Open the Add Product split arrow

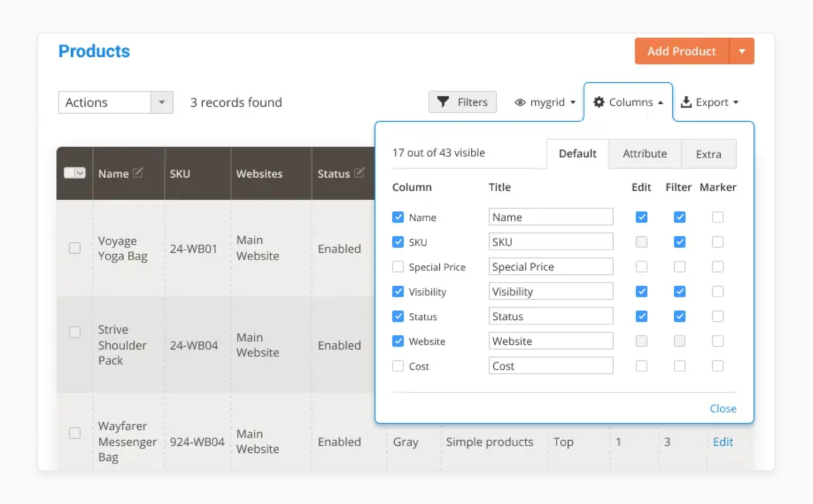[742, 51]
